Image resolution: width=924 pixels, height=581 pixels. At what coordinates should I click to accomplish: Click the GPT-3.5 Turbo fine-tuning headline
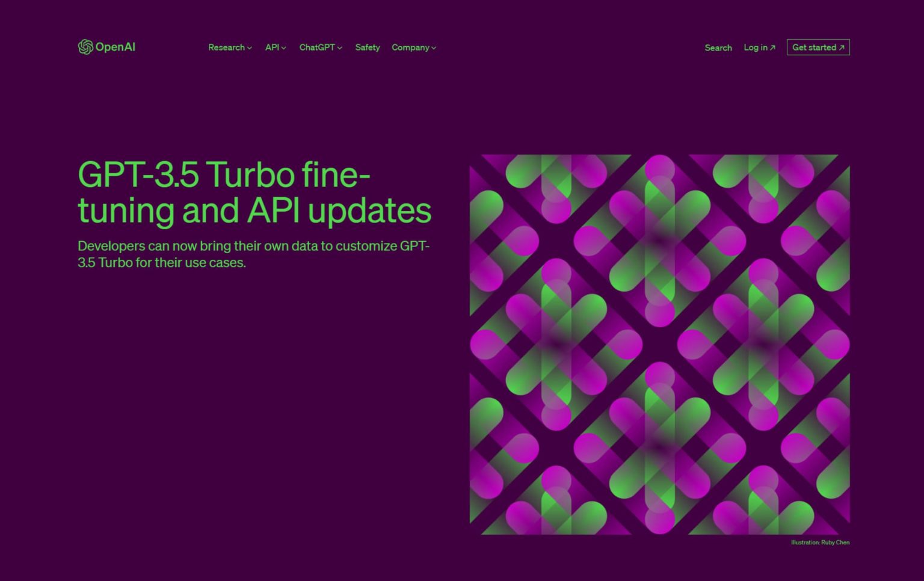(x=254, y=192)
